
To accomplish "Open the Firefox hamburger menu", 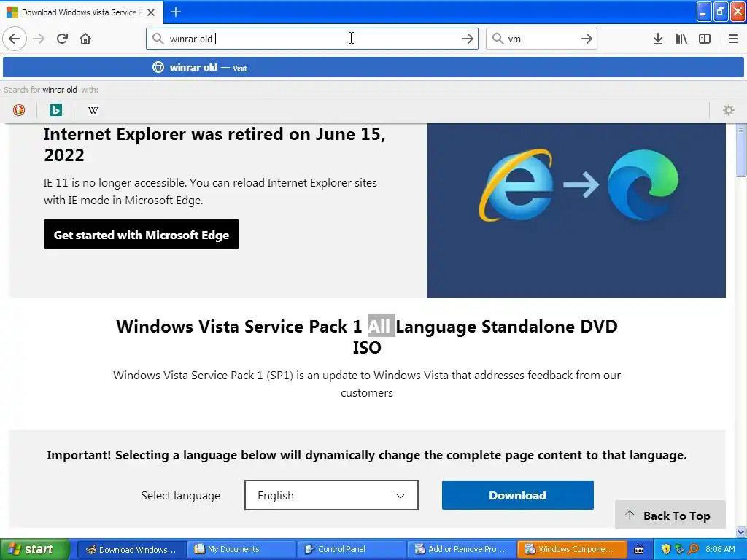I will [732, 39].
